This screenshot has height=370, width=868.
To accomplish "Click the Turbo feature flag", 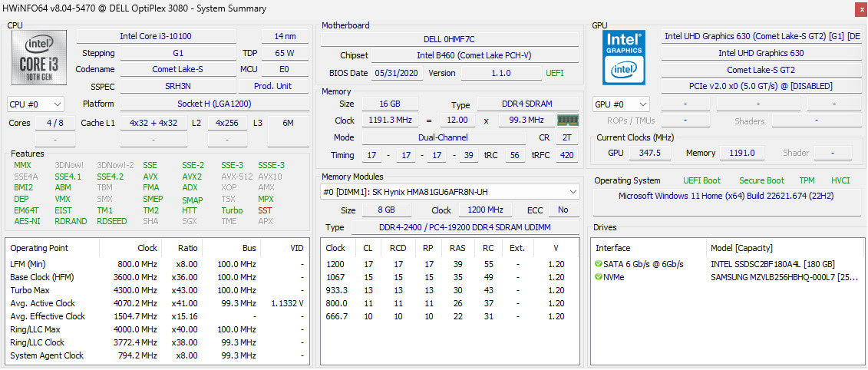I will (x=232, y=210).
